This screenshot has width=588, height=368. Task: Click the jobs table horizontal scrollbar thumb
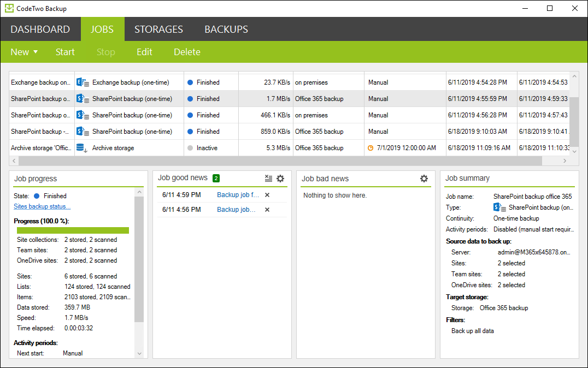click(x=280, y=161)
